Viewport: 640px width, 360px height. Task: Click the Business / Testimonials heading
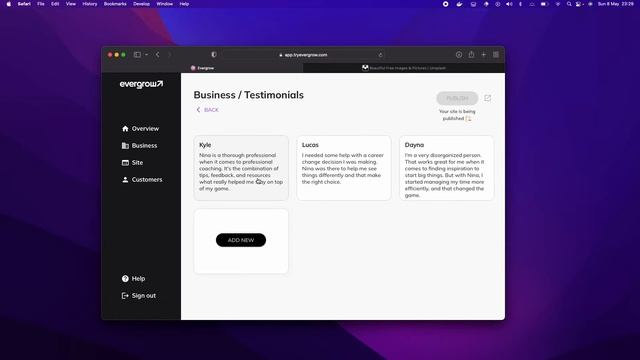tap(249, 95)
